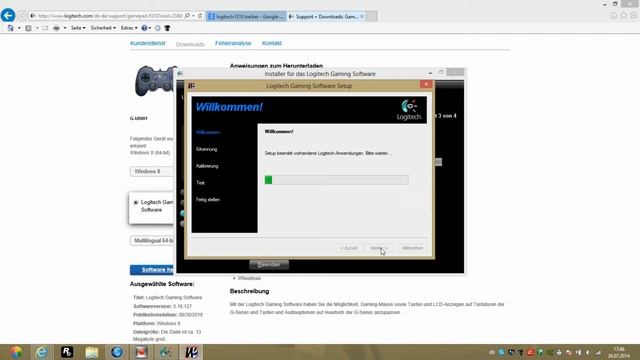Viewport: 640px width, 360px height.
Task: Click the read mail icon in command bar
Action: pos(45,28)
